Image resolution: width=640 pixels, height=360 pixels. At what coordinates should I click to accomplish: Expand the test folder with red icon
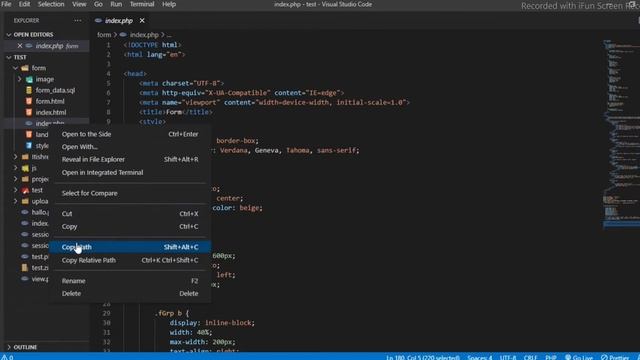coord(16,190)
